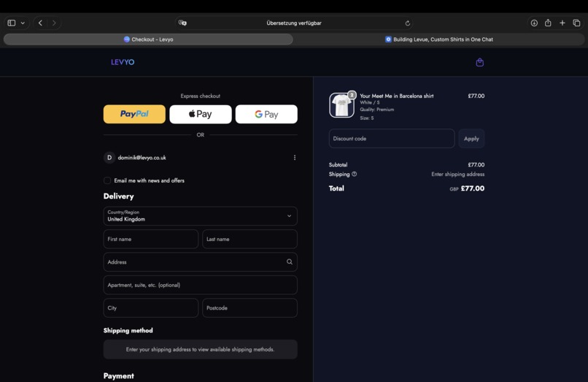Viewport: 588px width, 382px height.
Task: Go forward with the browser forward arrow
Action: pos(54,23)
